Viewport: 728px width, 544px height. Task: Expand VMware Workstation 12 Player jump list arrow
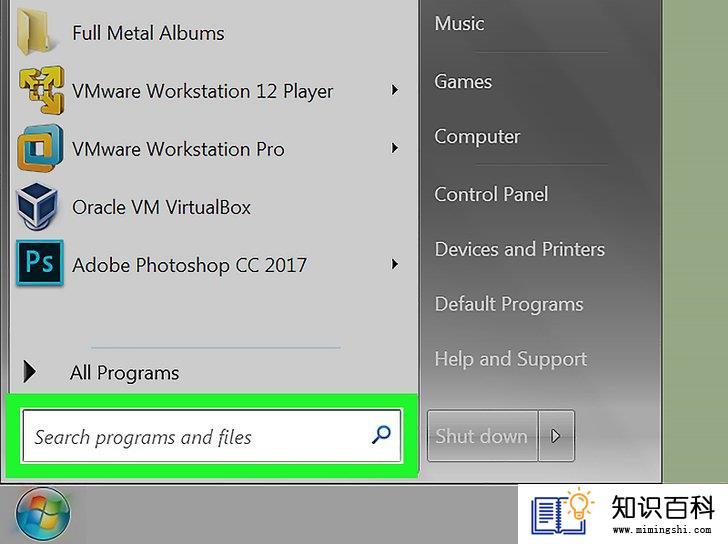point(395,90)
